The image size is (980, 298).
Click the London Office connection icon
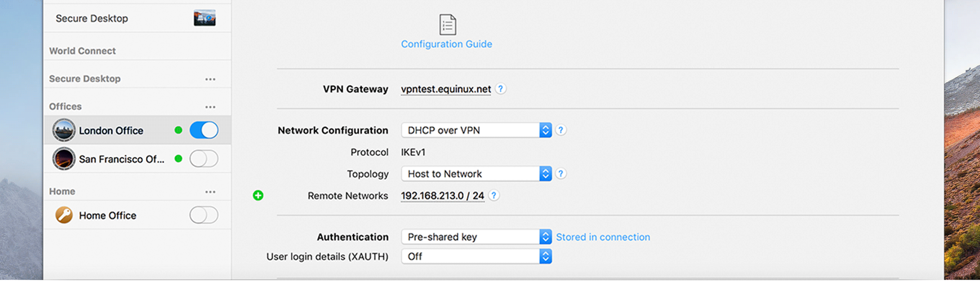click(x=64, y=130)
